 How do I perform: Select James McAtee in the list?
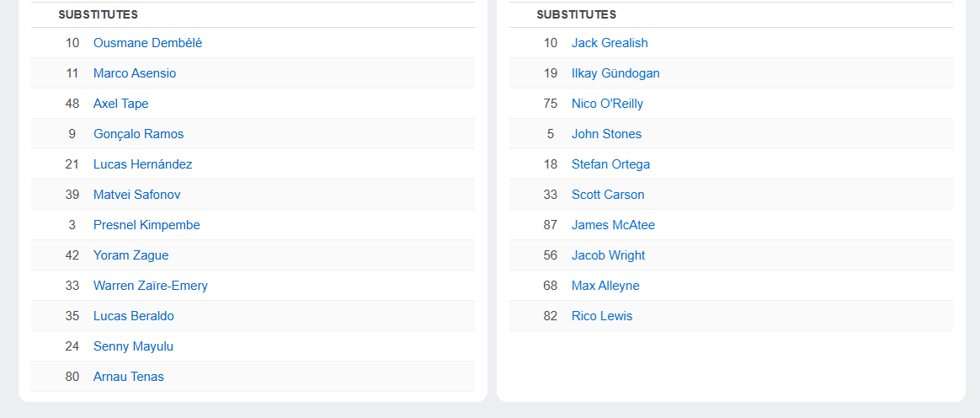[613, 225]
